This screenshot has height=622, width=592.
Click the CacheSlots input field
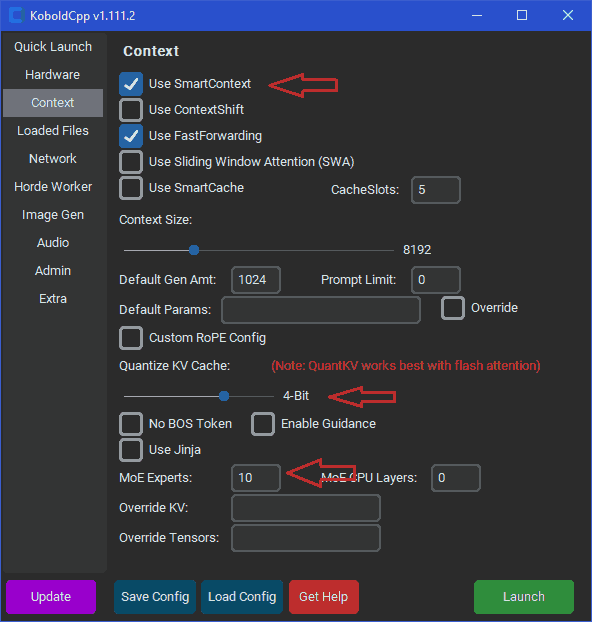(436, 190)
